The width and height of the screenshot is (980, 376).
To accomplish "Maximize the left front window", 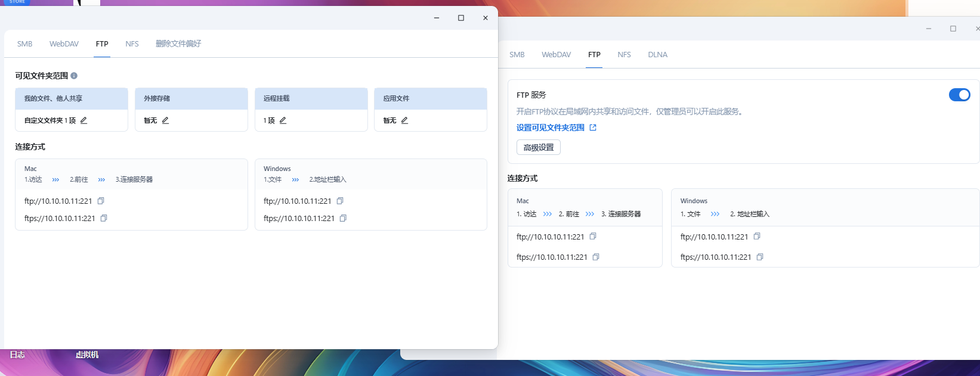I will [x=461, y=18].
